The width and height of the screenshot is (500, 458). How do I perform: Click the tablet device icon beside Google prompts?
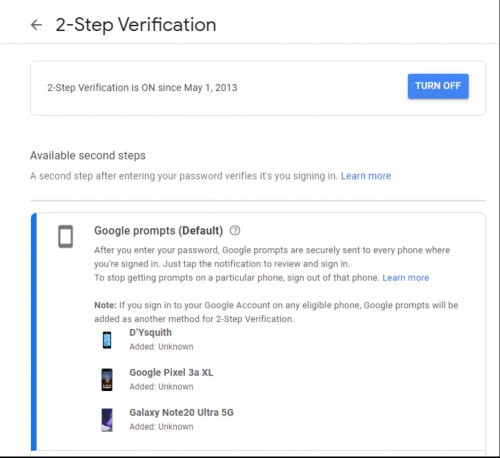(x=65, y=237)
